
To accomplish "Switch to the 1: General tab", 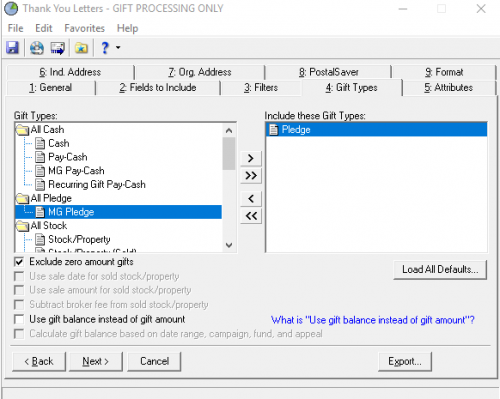I will [x=51, y=88].
